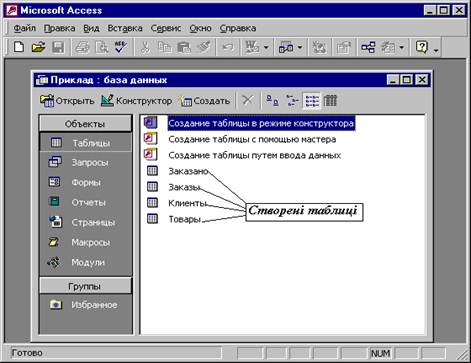This screenshot has width=471, height=363.
Task: Open the Office Links dropdown arrow
Action: [x=266, y=47]
